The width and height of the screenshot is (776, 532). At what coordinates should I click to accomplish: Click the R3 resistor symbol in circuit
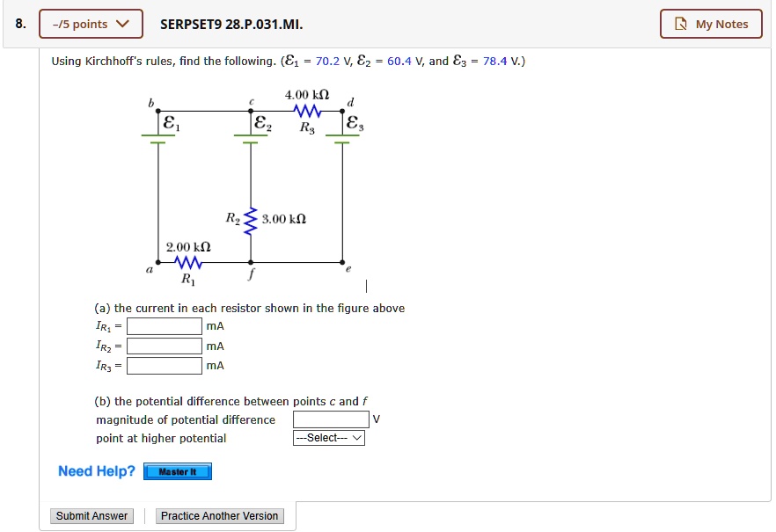(307, 112)
